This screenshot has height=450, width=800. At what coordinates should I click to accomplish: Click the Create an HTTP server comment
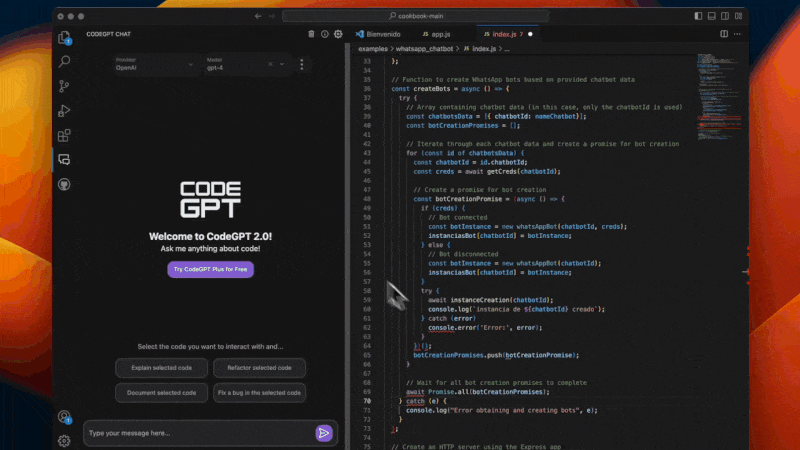tap(477, 447)
